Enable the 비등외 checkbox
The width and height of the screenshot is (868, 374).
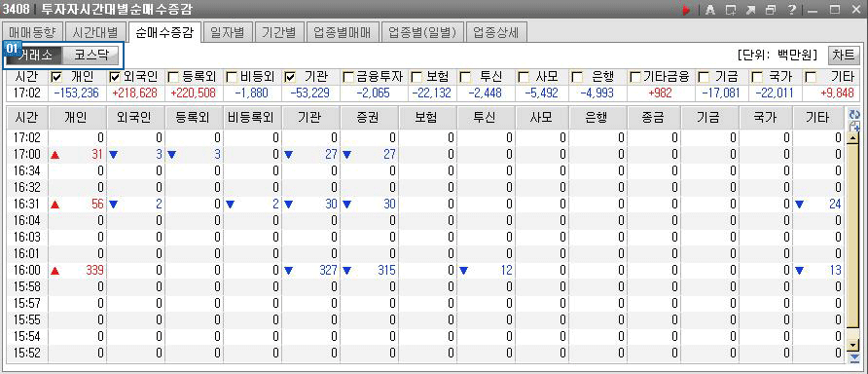coord(232,77)
